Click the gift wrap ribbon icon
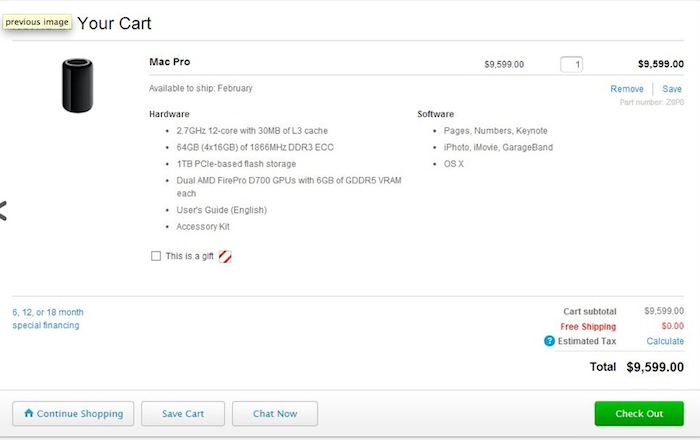 tap(225, 256)
